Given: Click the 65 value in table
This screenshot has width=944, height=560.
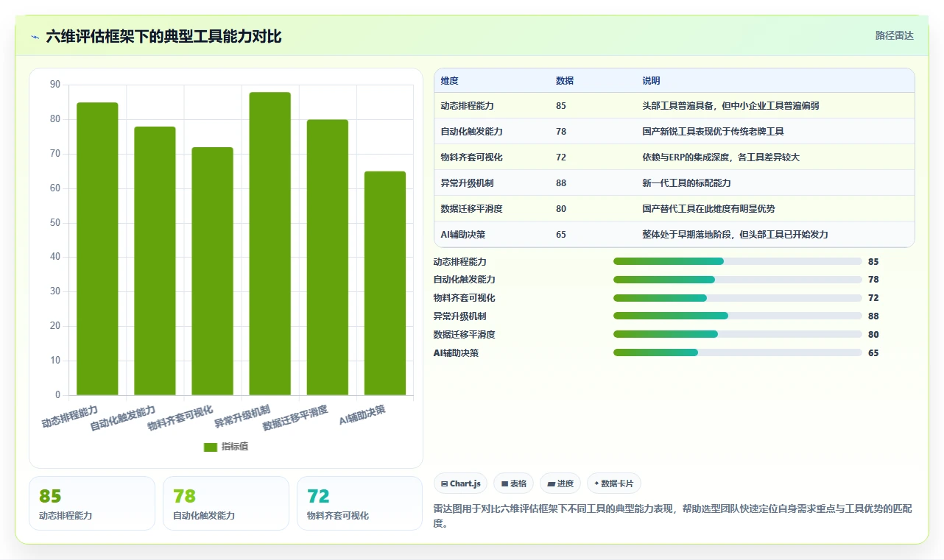Looking at the screenshot, I should pyautogui.click(x=561, y=235).
